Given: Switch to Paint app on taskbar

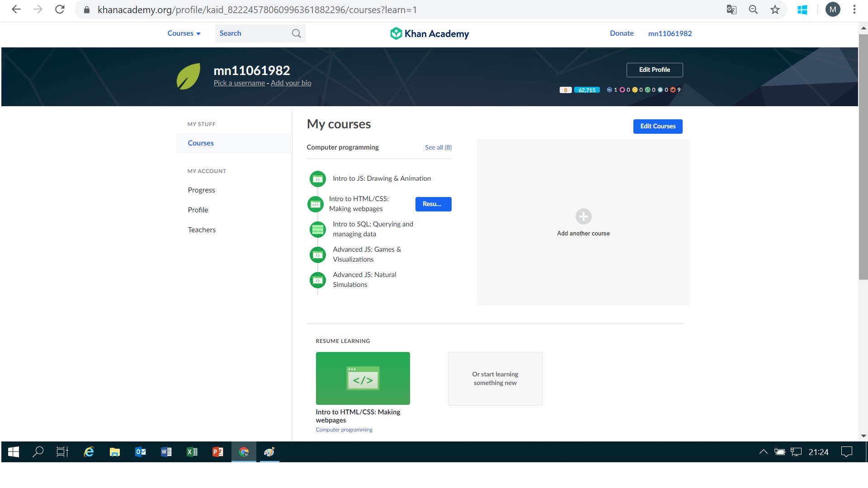Looking at the screenshot, I should tap(269, 452).
